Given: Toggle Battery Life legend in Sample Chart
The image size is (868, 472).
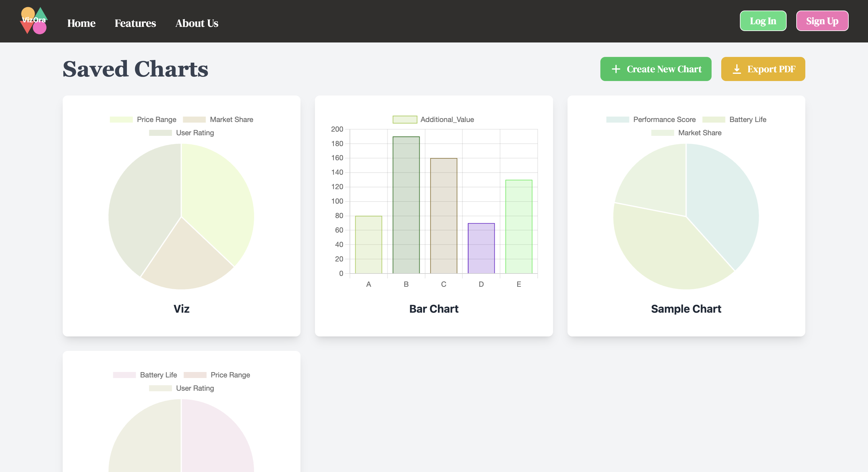Looking at the screenshot, I should click(x=734, y=120).
